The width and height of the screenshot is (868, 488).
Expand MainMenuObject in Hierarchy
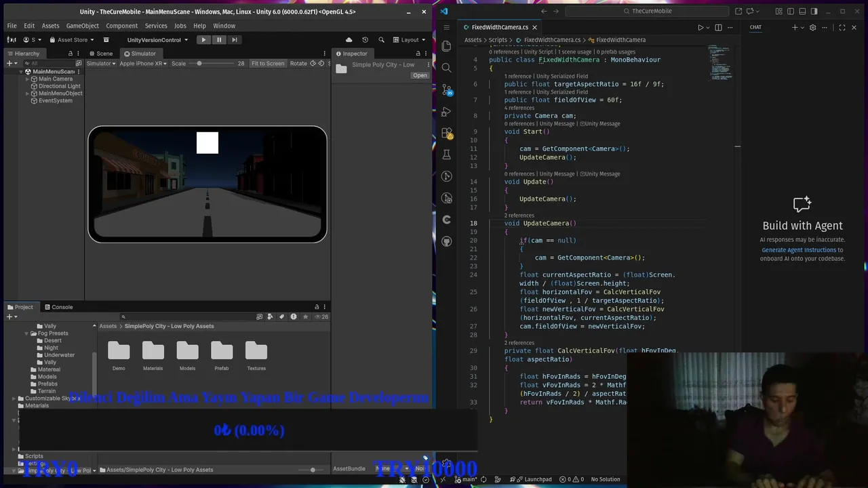click(x=27, y=93)
